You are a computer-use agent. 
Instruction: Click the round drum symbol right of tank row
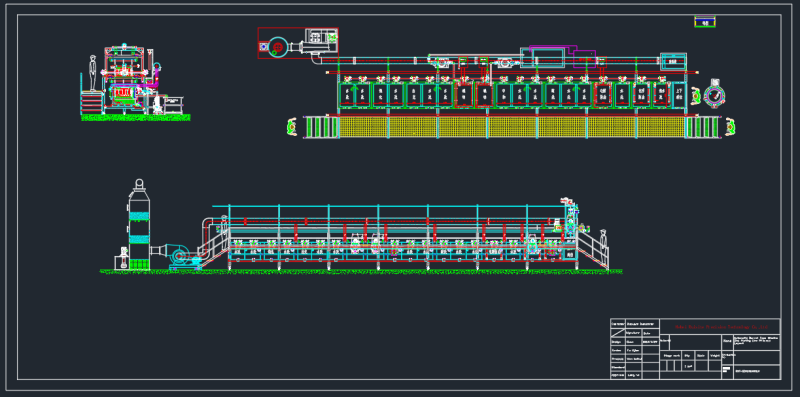pos(714,94)
